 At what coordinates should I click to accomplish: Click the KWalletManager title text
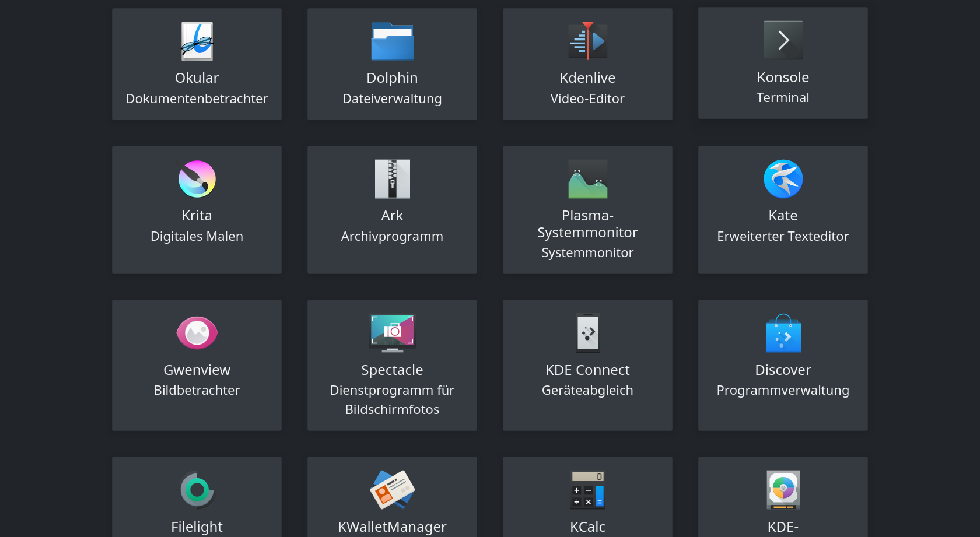(x=393, y=527)
